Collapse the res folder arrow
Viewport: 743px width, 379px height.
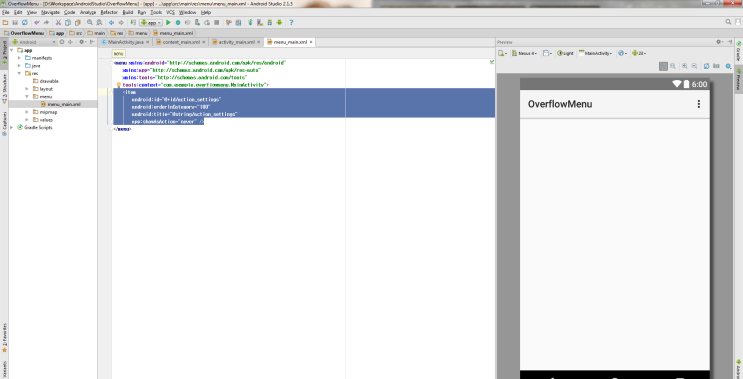pos(19,73)
